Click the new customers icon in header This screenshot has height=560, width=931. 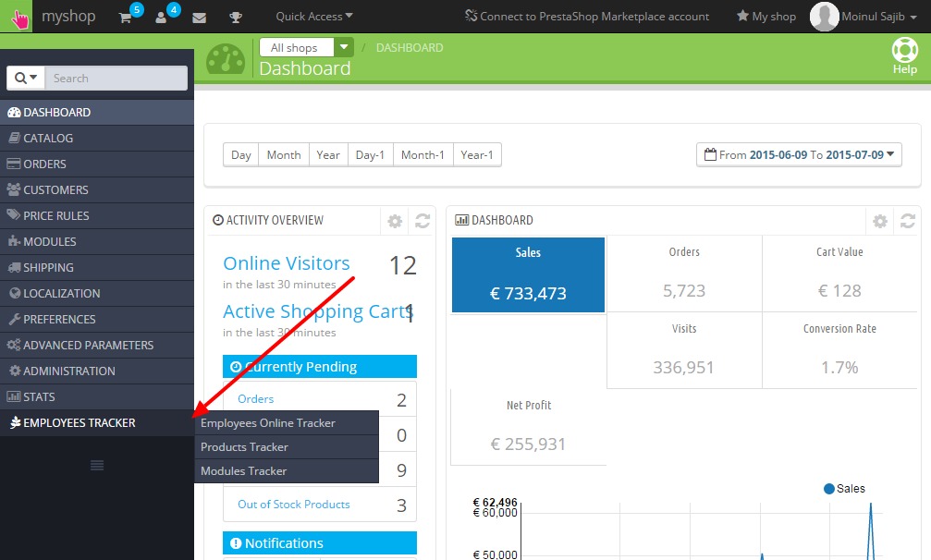(161, 18)
